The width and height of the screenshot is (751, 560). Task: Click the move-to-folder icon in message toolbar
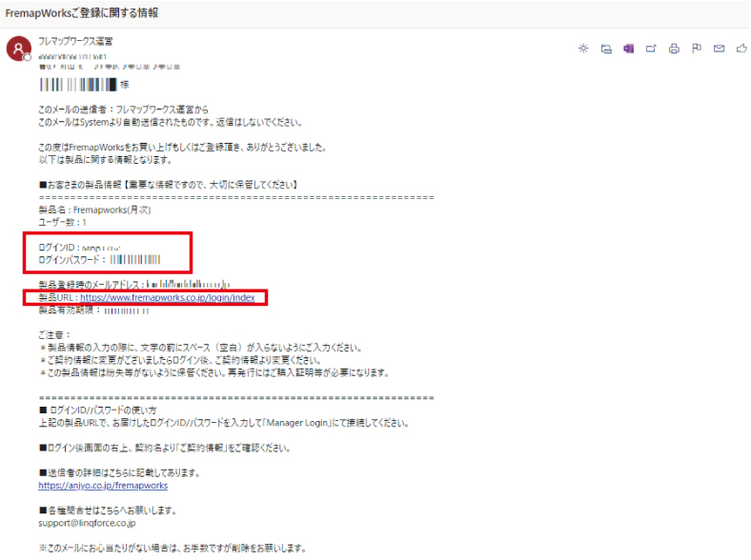pyautogui.click(x=606, y=49)
